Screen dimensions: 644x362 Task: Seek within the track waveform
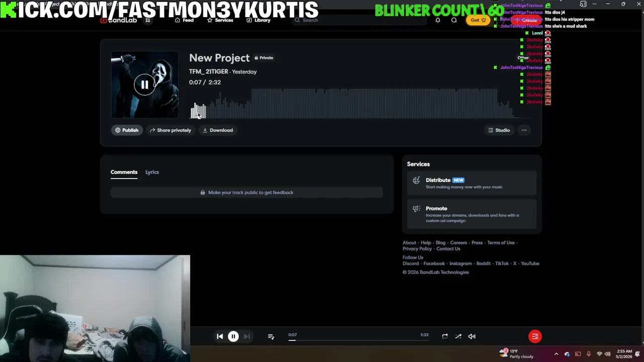click(360, 103)
